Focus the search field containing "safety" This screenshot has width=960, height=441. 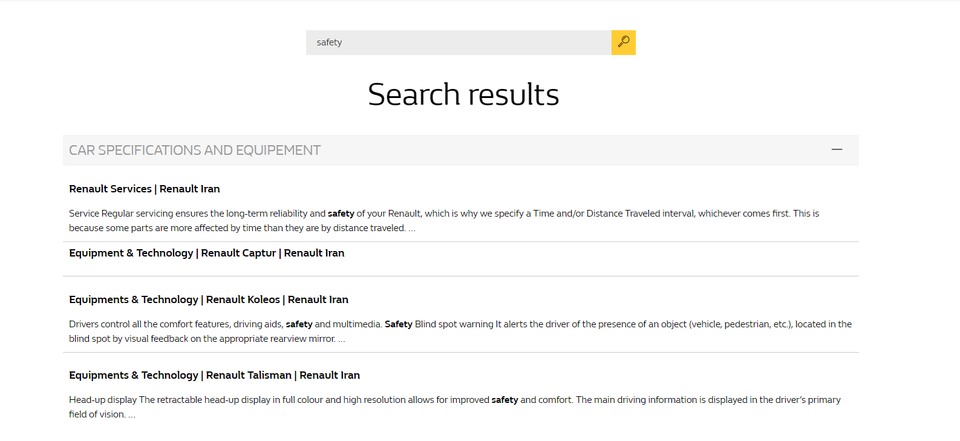pyautogui.click(x=458, y=42)
